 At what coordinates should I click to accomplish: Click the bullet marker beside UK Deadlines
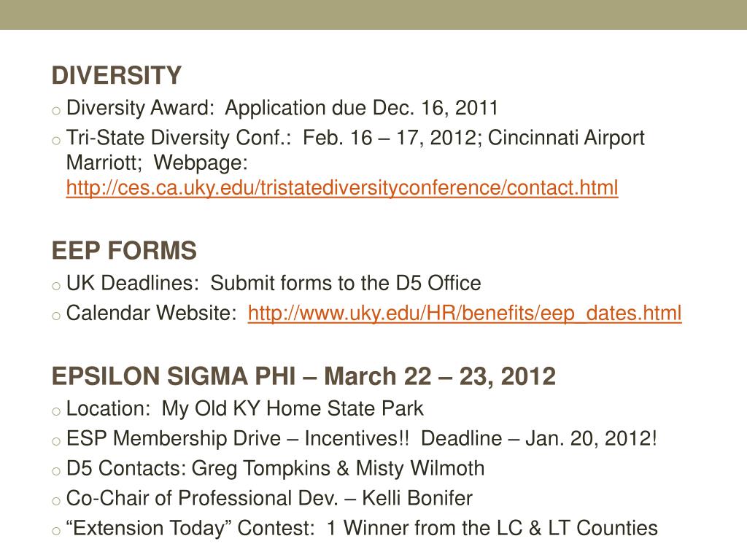tap(56, 285)
